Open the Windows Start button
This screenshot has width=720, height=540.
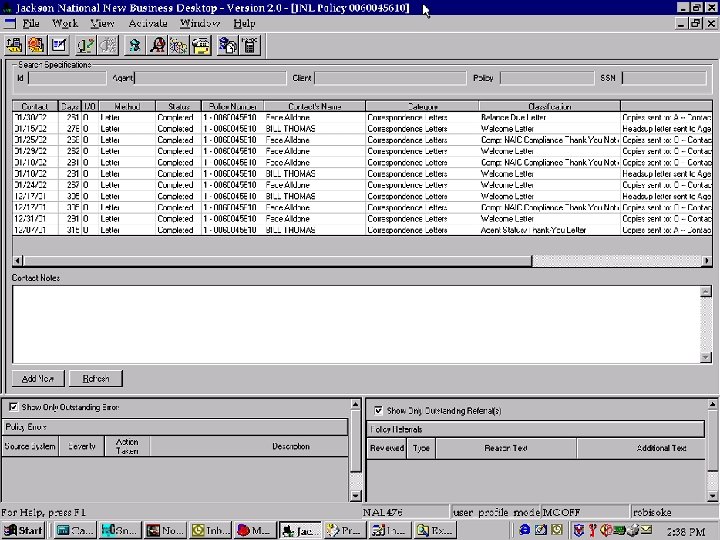[x=24, y=530]
